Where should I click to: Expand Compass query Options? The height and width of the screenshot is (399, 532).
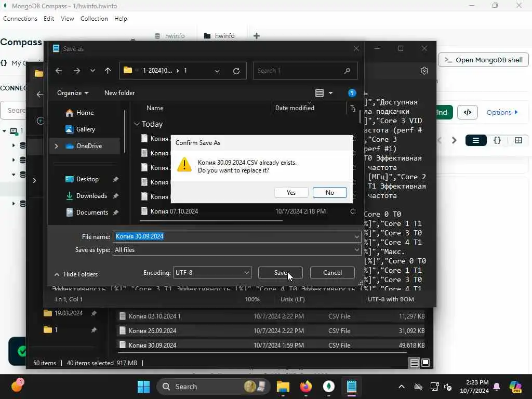point(502,112)
